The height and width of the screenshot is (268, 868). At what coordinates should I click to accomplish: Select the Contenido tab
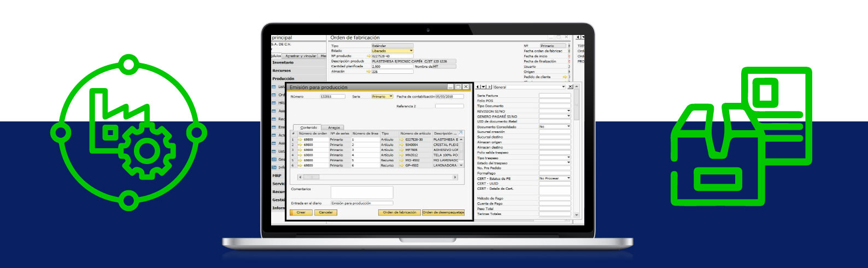[x=308, y=127]
